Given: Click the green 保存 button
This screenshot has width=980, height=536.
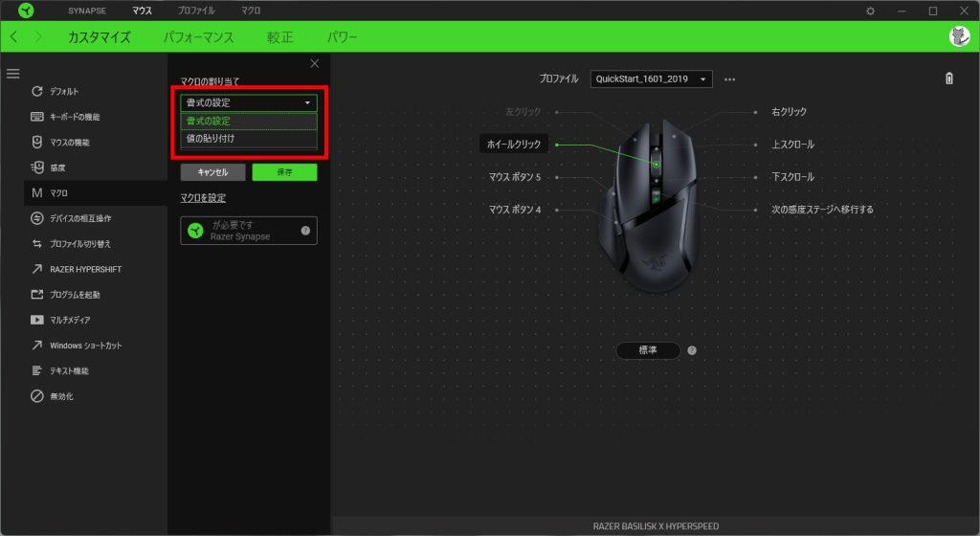Looking at the screenshot, I should tap(284, 171).
